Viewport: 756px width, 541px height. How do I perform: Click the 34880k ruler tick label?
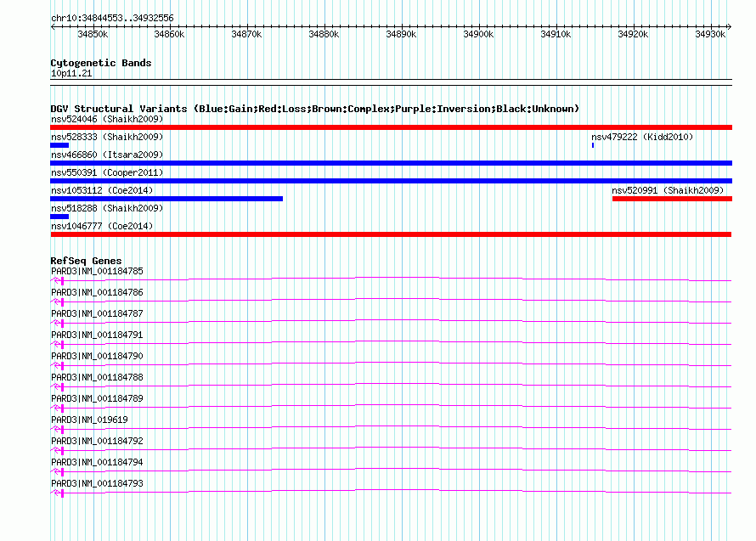point(324,34)
